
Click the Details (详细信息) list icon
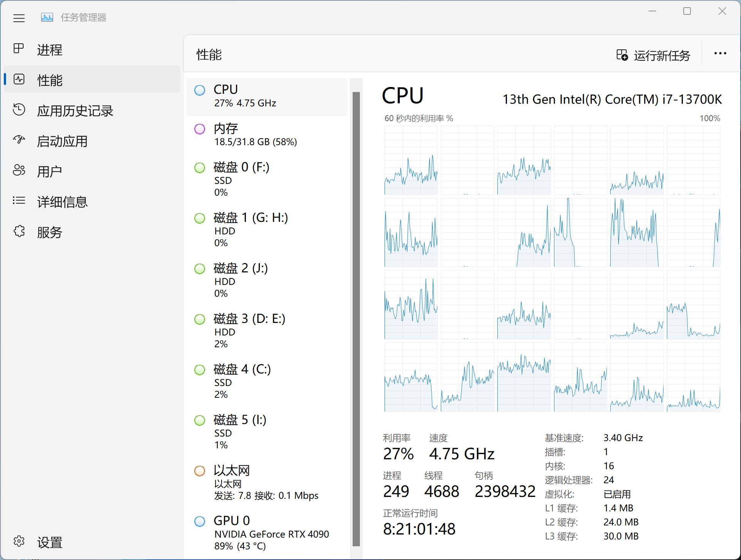pyautogui.click(x=19, y=201)
